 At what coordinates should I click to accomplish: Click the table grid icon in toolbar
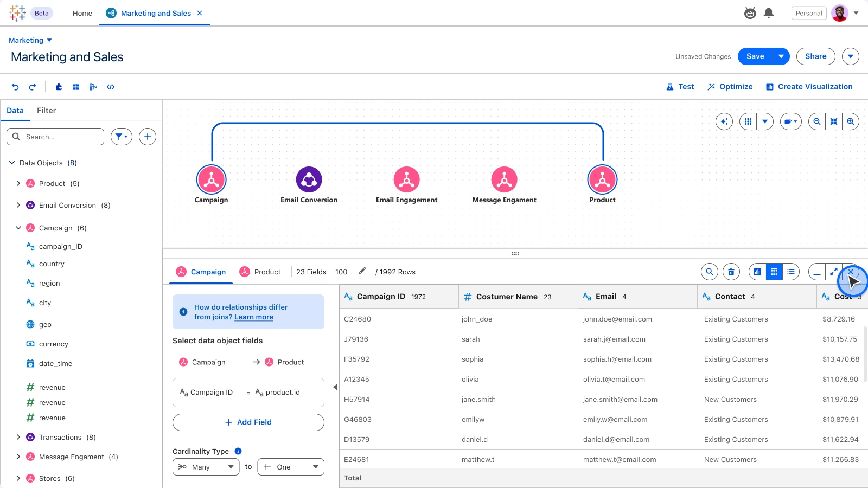[76, 87]
